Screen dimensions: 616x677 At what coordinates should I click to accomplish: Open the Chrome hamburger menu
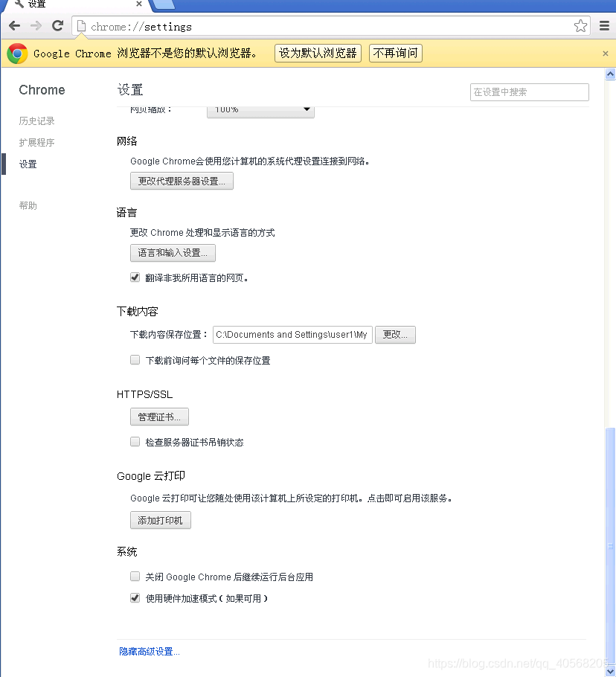(x=604, y=26)
